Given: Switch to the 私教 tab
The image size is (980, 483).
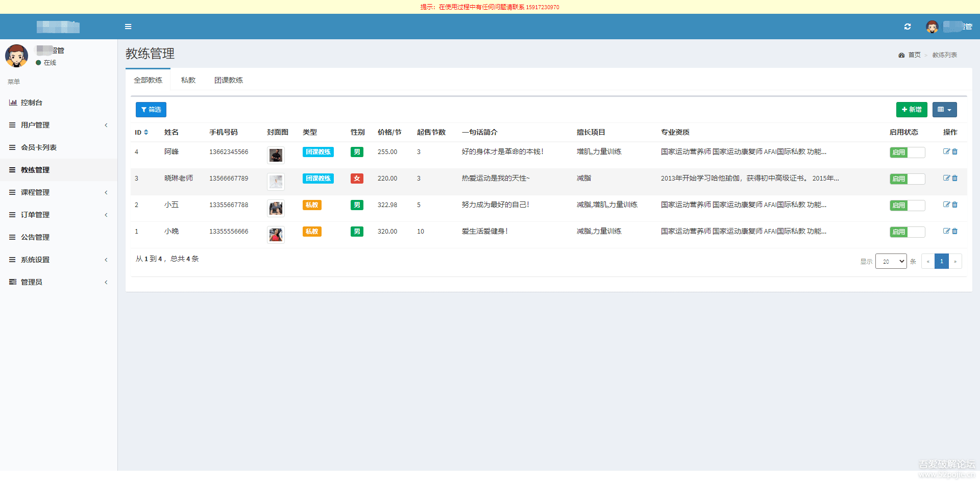Looking at the screenshot, I should coord(188,80).
